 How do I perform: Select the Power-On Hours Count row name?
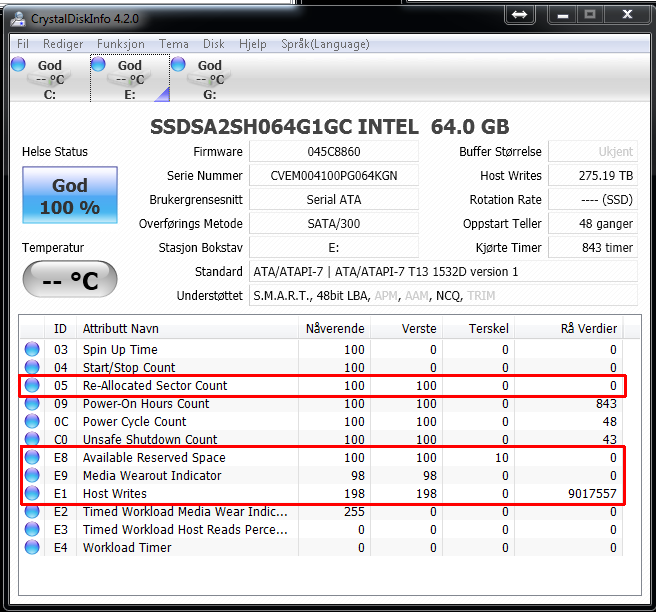146,404
